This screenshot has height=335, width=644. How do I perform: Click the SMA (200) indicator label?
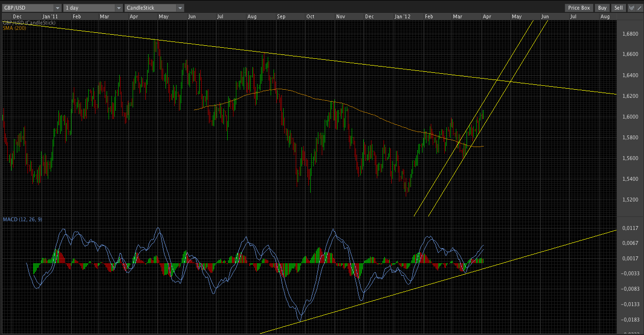pos(14,28)
